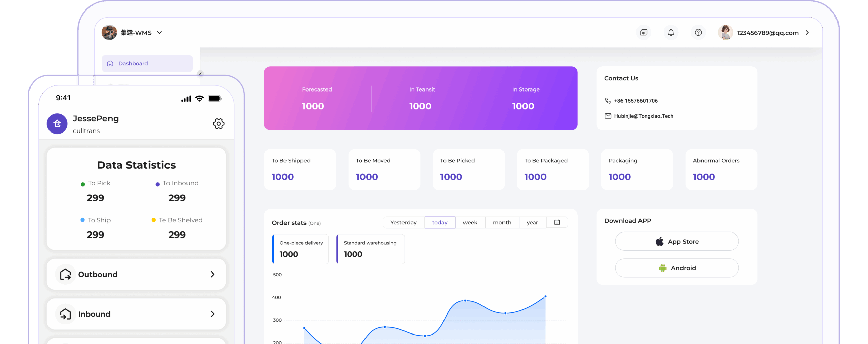Click the mobile battery status icon
868x344 pixels.
215,98
